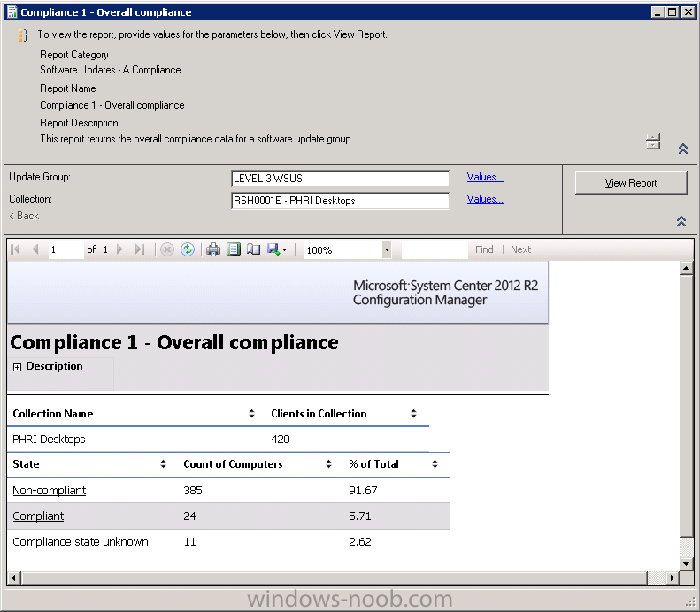
Task: Sort by Collection Name column
Action: [252, 414]
